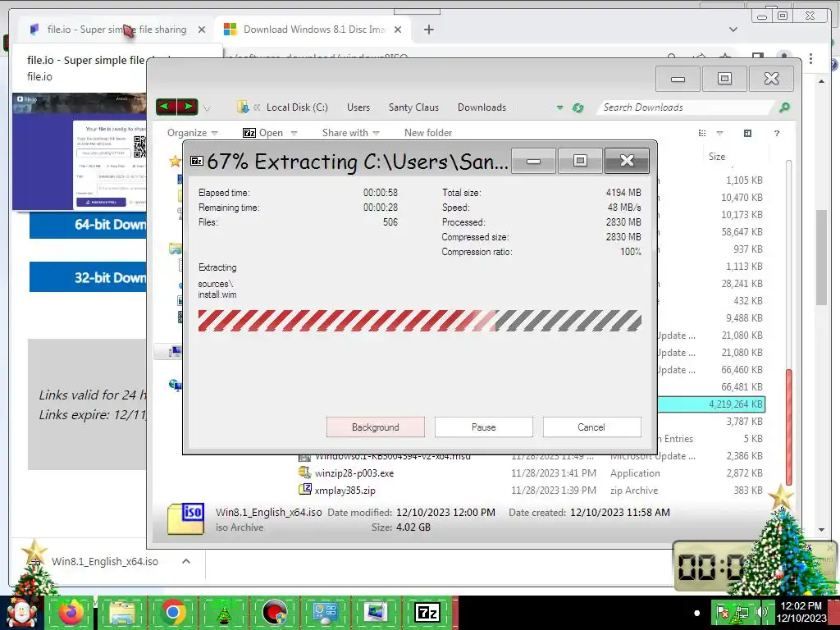Screen dimensions: 840x630
Task: Click the 7z icon in extraction dialog title
Action: point(197,162)
